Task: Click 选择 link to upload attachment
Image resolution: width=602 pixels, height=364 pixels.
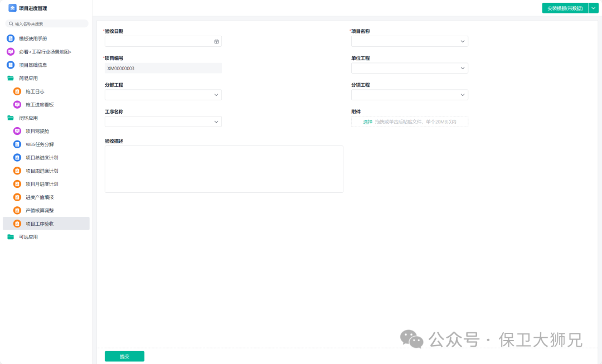Action: (368, 122)
